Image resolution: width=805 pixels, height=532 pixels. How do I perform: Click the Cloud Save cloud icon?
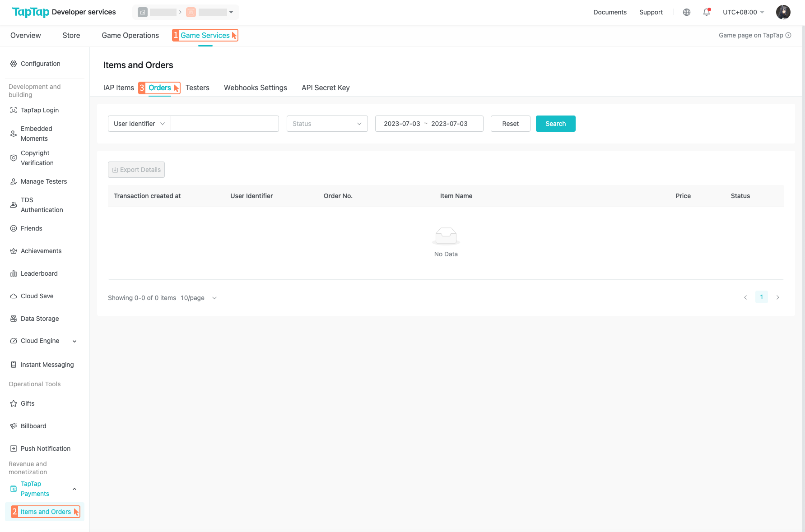pyautogui.click(x=14, y=296)
